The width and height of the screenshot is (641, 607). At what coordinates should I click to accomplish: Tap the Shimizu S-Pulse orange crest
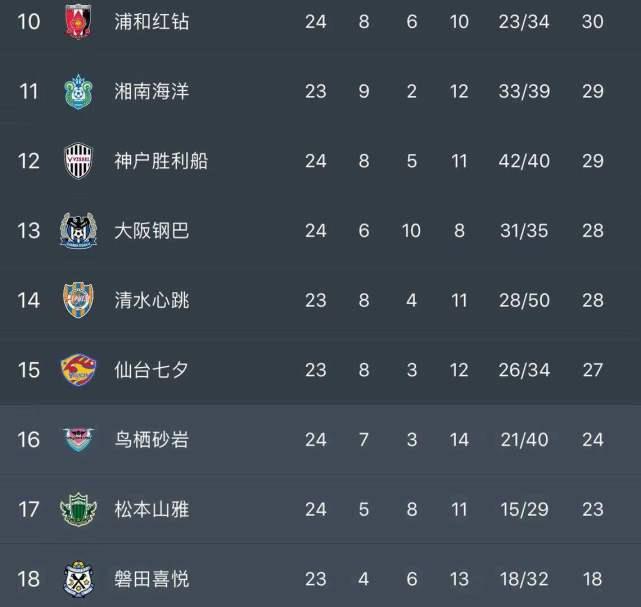[x=78, y=300]
